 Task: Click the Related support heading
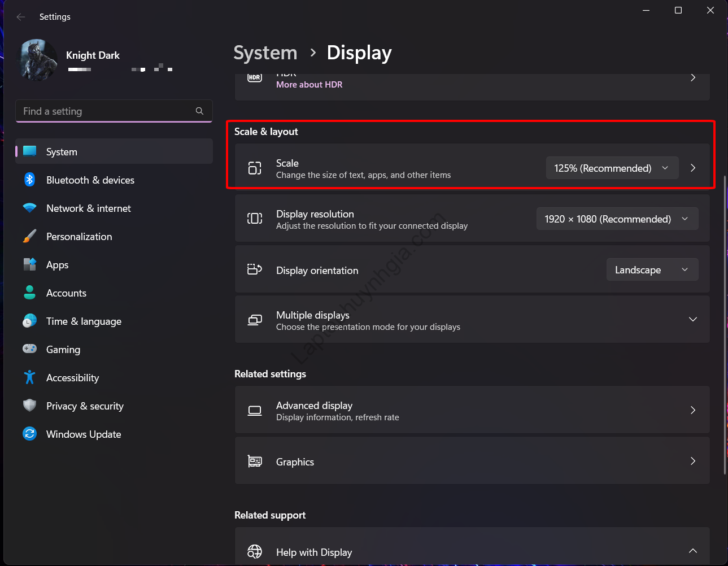[x=270, y=515]
